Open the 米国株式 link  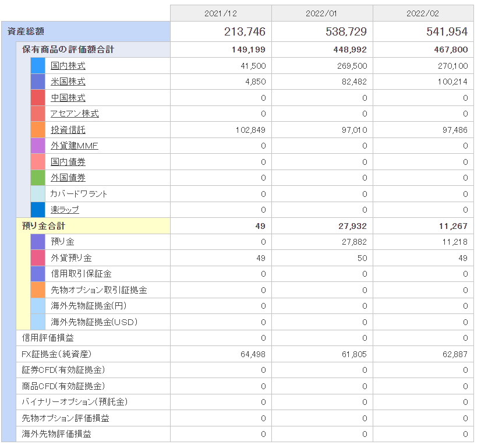pyautogui.click(x=68, y=82)
